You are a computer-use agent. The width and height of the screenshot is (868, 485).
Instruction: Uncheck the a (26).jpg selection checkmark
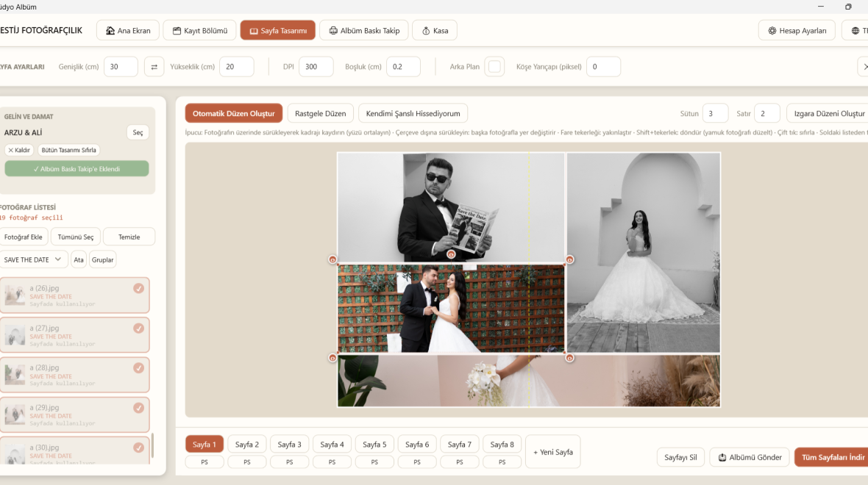(138, 288)
